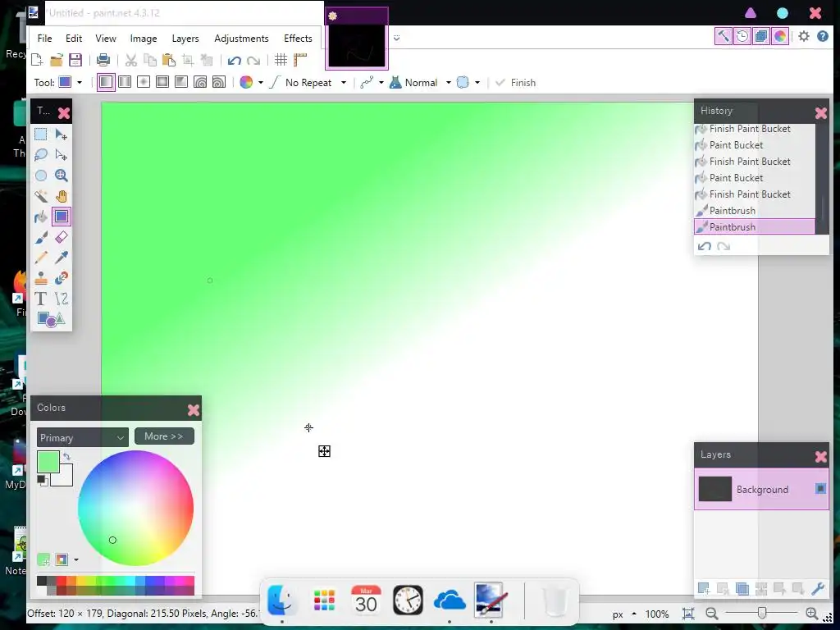Toggle the rulers display
Viewport: 840px width, 630px height.
tap(300, 60)
